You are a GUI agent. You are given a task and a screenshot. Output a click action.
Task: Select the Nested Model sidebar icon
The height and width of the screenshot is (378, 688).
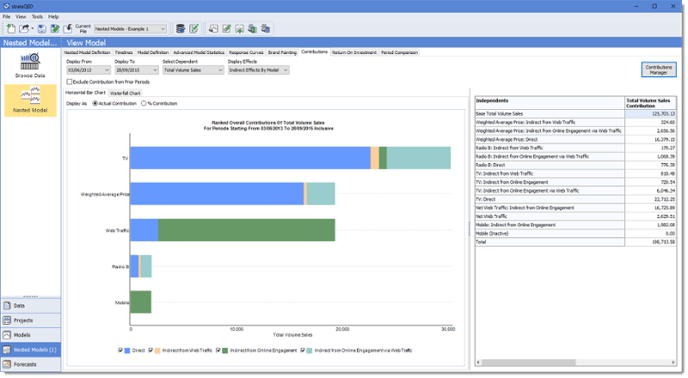(x=30, y=101)
